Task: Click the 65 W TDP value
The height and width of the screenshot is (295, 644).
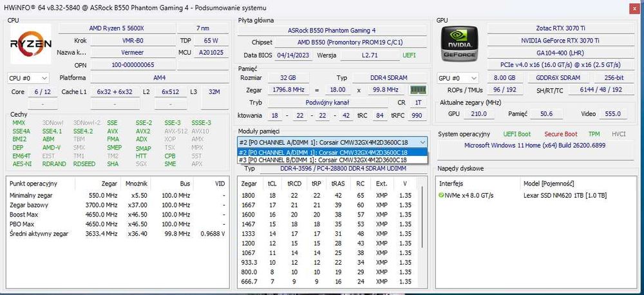Action: point(211,41)
